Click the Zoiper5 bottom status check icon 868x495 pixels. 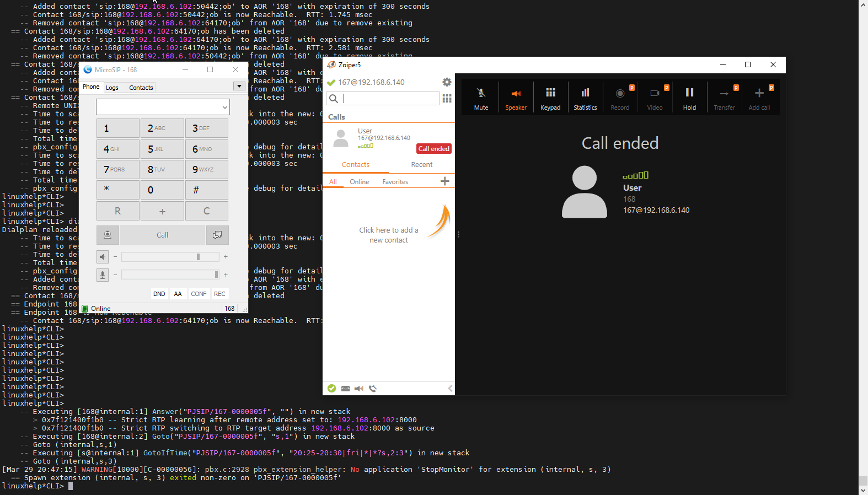pos(331,389)
